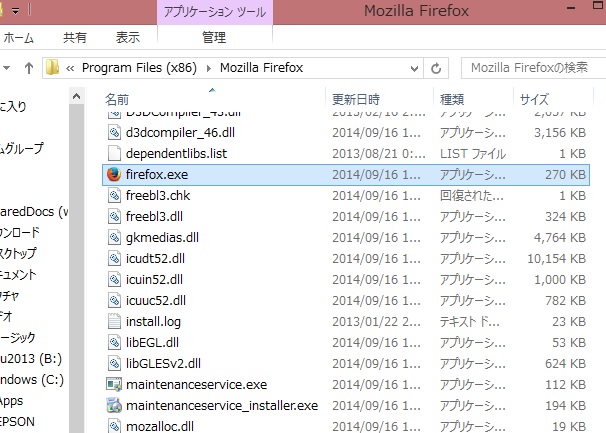Screen dimensions: 606x433
Task: Click the freebl3.dll file icon
Action: coord(114,216)
